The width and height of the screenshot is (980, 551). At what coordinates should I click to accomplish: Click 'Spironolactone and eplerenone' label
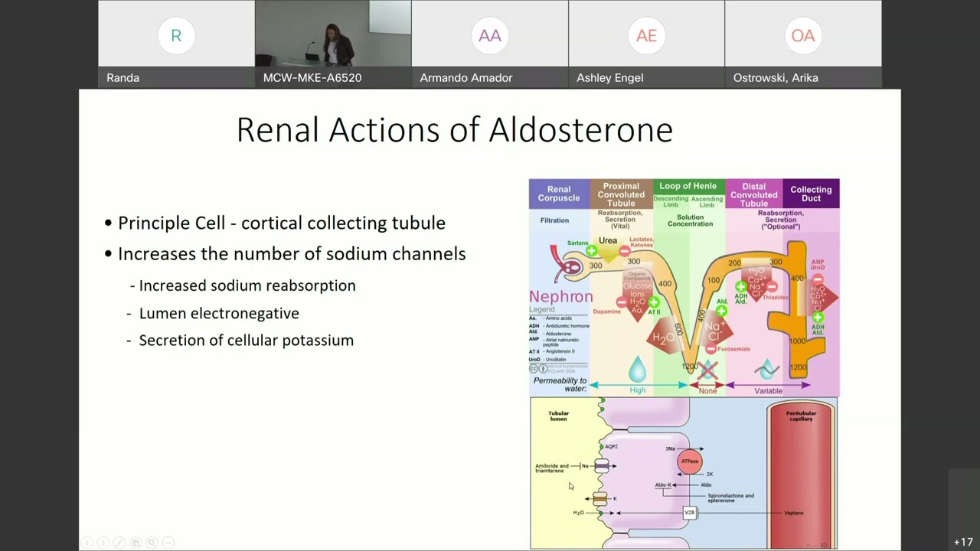(730, 498)
